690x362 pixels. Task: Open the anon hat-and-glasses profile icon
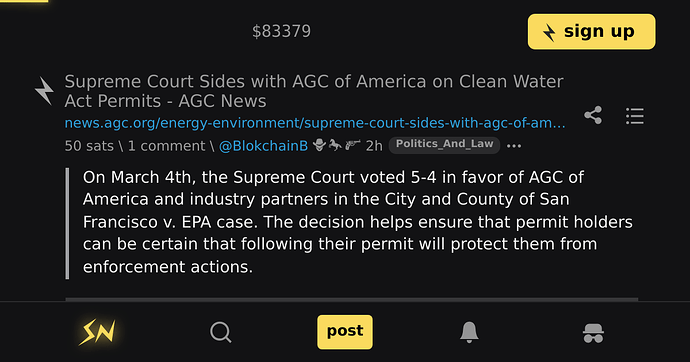(593, 333)
